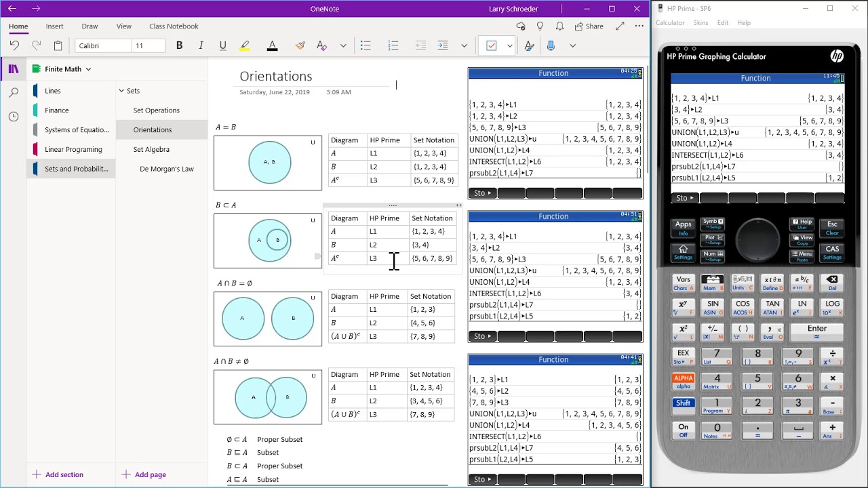Open Search in the OneNote sidebar

click(x=14, y=93)
